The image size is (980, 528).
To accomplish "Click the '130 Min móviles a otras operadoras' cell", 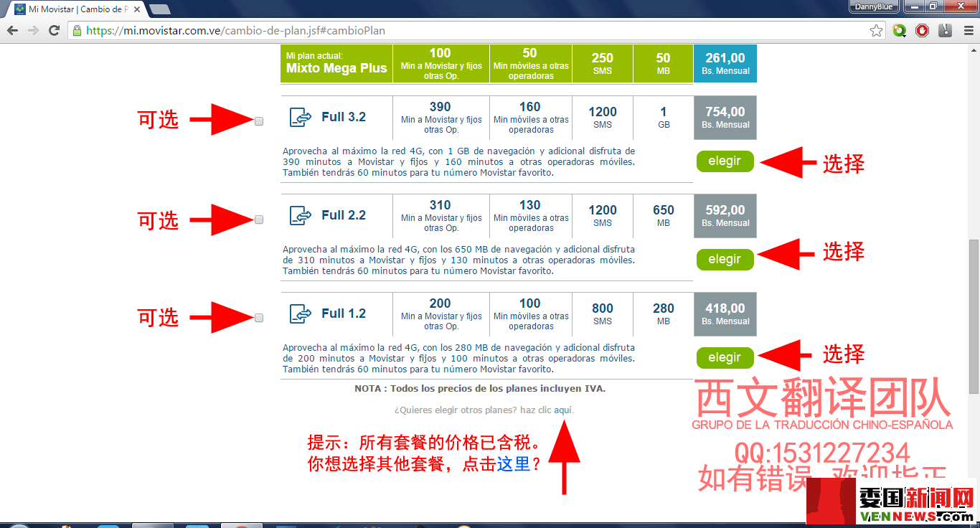I will coord(531,216).
